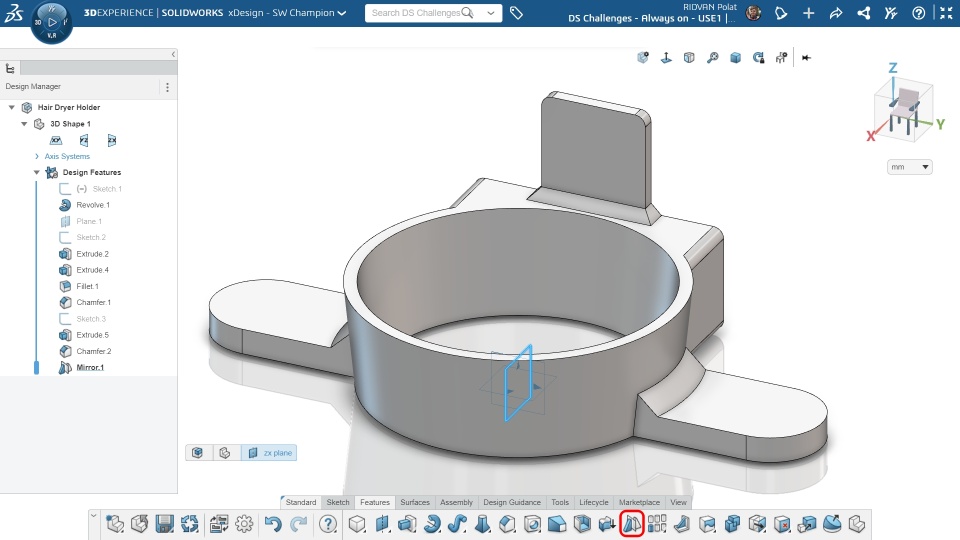Click the share arrow icon in the top bar

pos(836,13)
